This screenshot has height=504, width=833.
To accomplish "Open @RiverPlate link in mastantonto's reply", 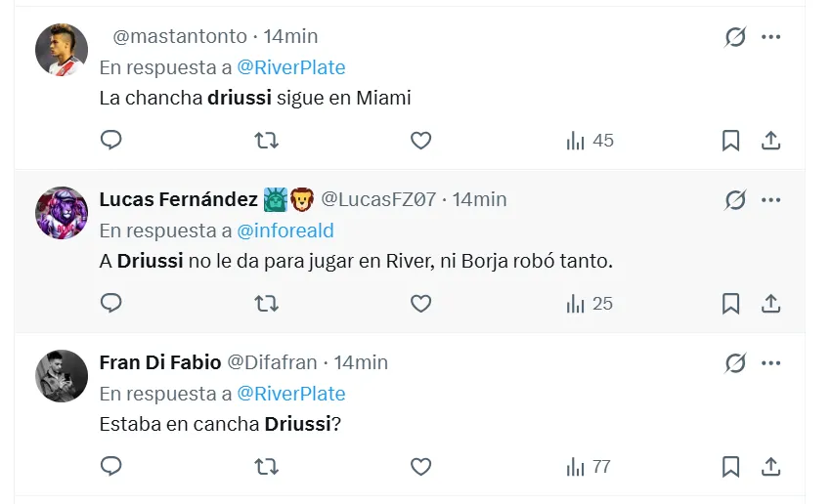I will (x=291, y=67).
